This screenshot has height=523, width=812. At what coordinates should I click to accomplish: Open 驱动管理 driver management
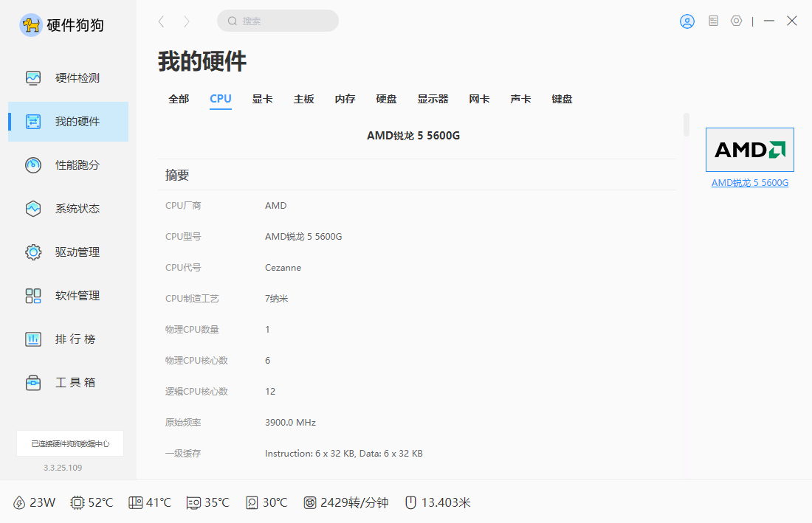pyautogui.click(x=69, y=252)
